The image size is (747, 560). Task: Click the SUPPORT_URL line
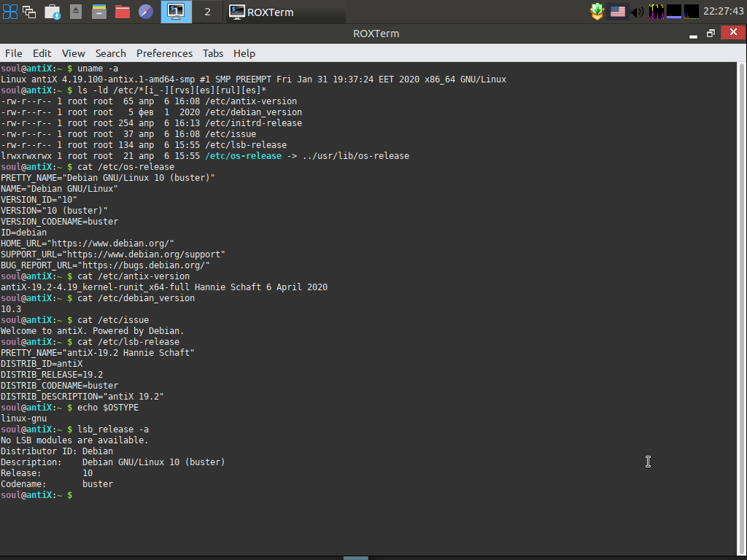pos(113,254)
